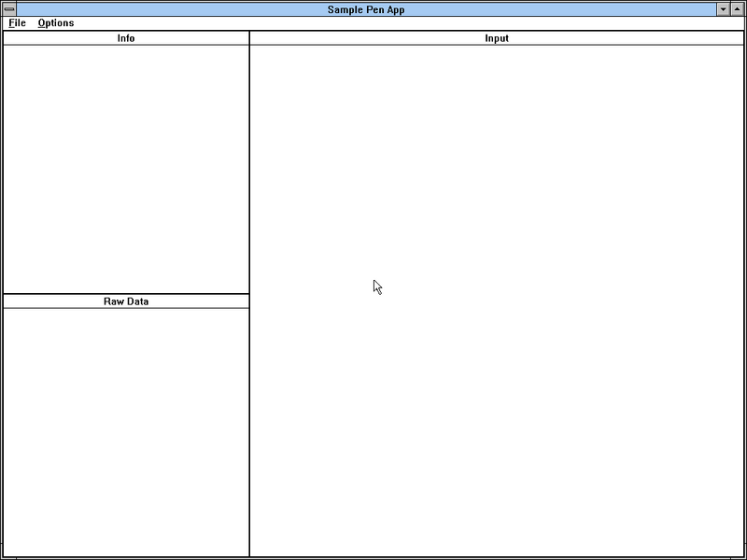Click the border between Info and Raw Data
This screenshot has width=747, height=560.
[x=126, y=294]
